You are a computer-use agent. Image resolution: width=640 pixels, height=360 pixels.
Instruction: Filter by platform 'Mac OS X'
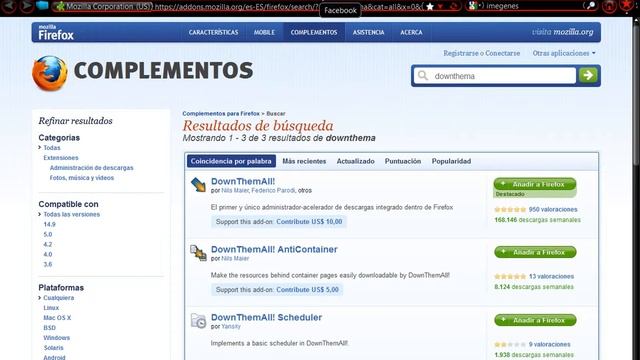pyautogui.click(x=57, y=318)
